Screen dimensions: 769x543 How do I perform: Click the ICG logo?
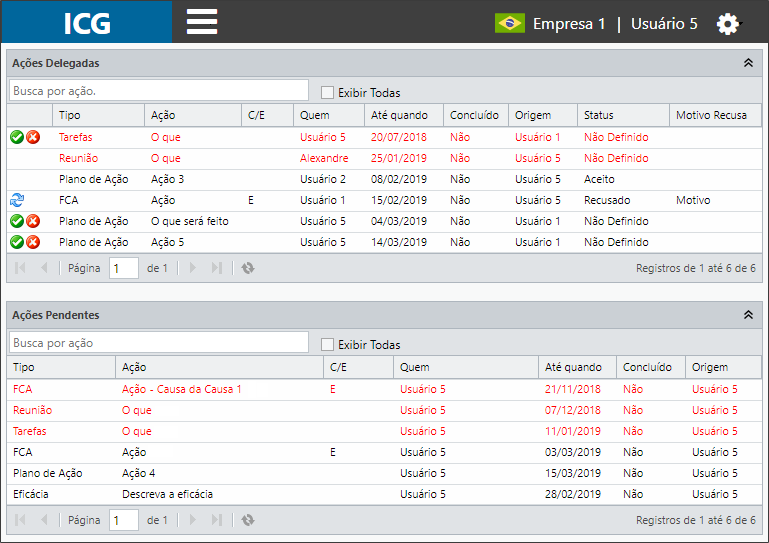point(87,22)
